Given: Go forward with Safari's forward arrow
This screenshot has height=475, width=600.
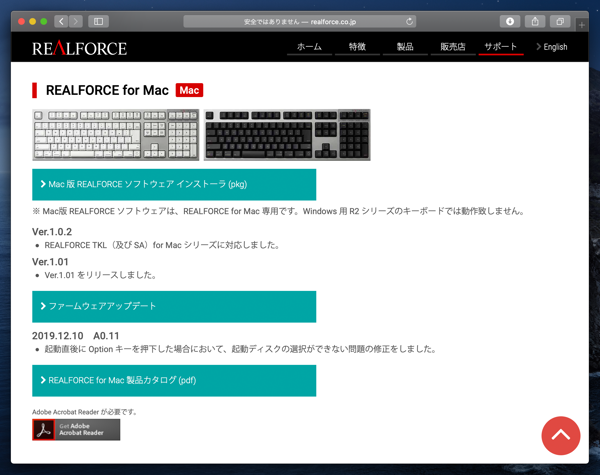Looking at the screenshot, I should coord(76,21).
